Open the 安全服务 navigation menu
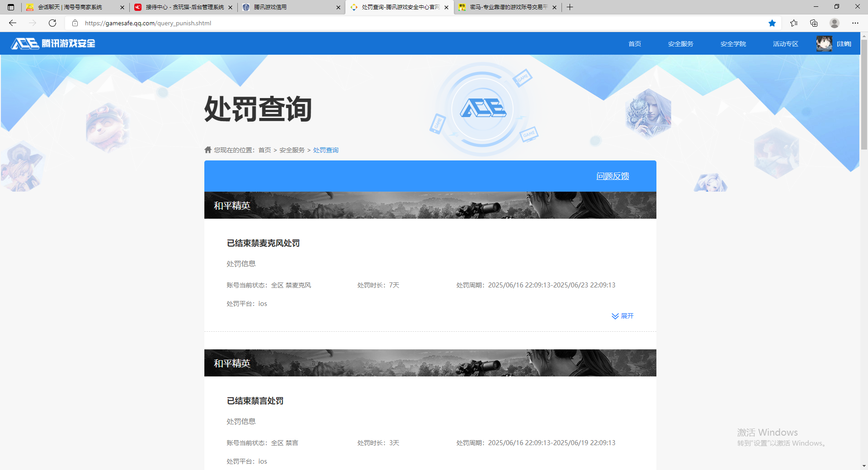The height and width of the screenshot is (470, 868). pyautogui.click(x=680, y=44)
